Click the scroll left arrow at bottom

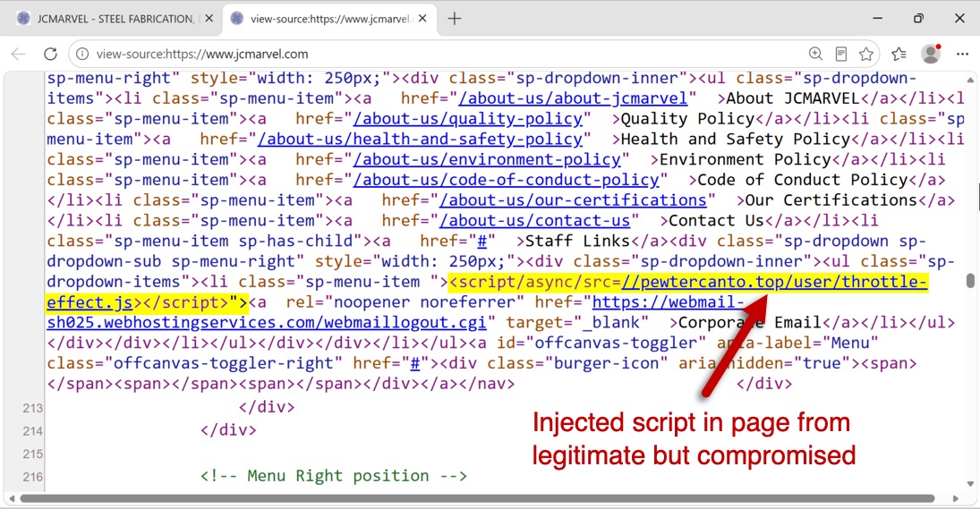pos(10,498)
